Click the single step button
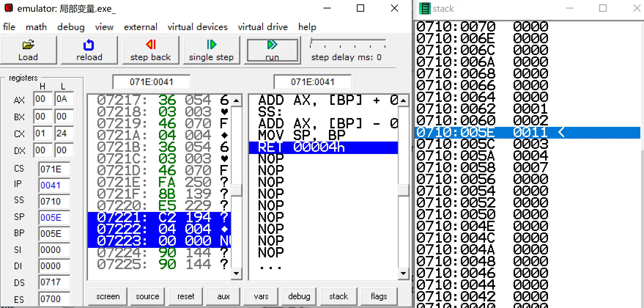 (x=211, y=50)
